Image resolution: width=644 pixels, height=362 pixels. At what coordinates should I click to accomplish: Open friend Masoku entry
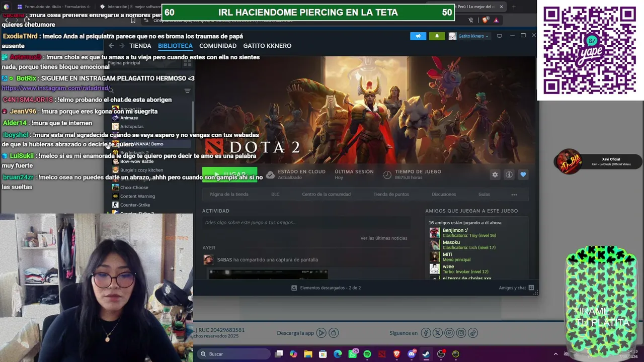[478, 245]
